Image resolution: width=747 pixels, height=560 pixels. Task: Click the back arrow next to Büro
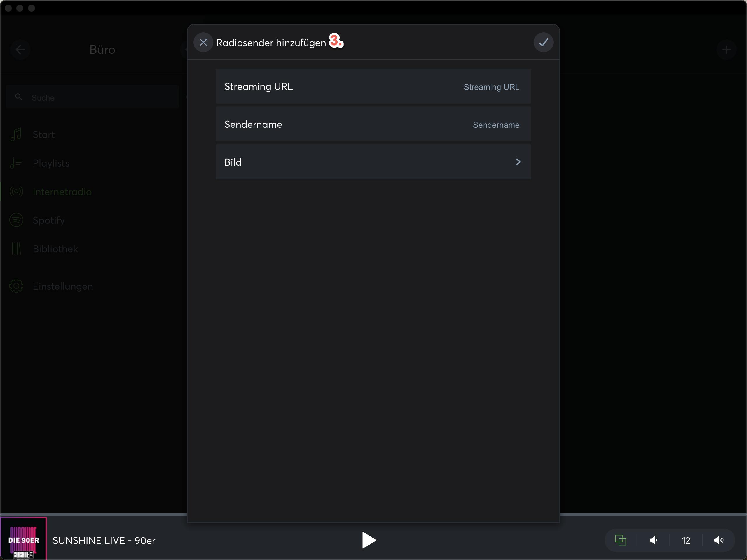[20, 50]
